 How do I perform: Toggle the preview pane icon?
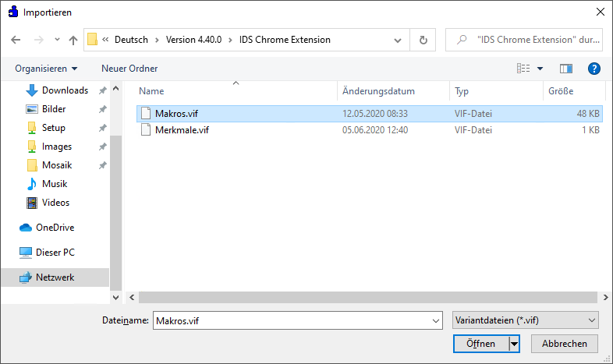click(x=566, y=69)
